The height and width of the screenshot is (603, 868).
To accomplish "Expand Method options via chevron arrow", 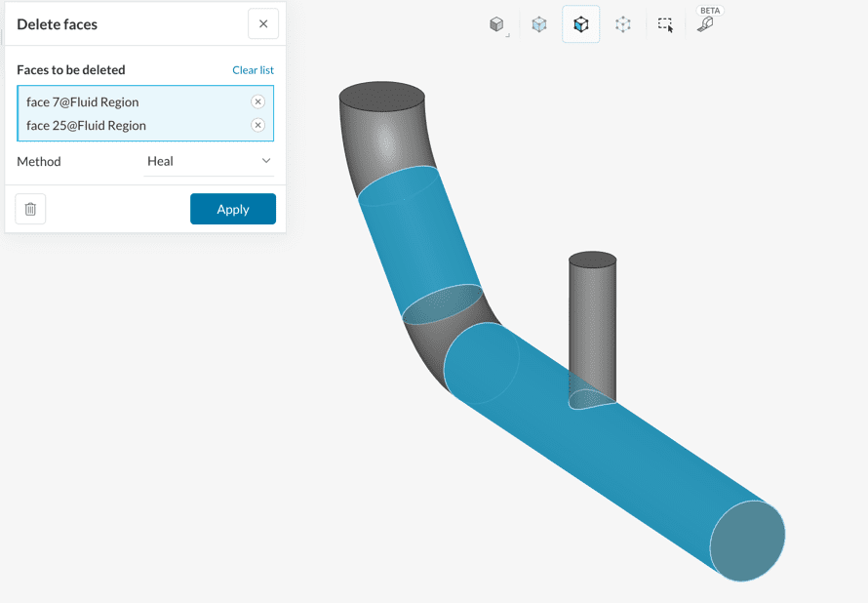I will point(266,161).
